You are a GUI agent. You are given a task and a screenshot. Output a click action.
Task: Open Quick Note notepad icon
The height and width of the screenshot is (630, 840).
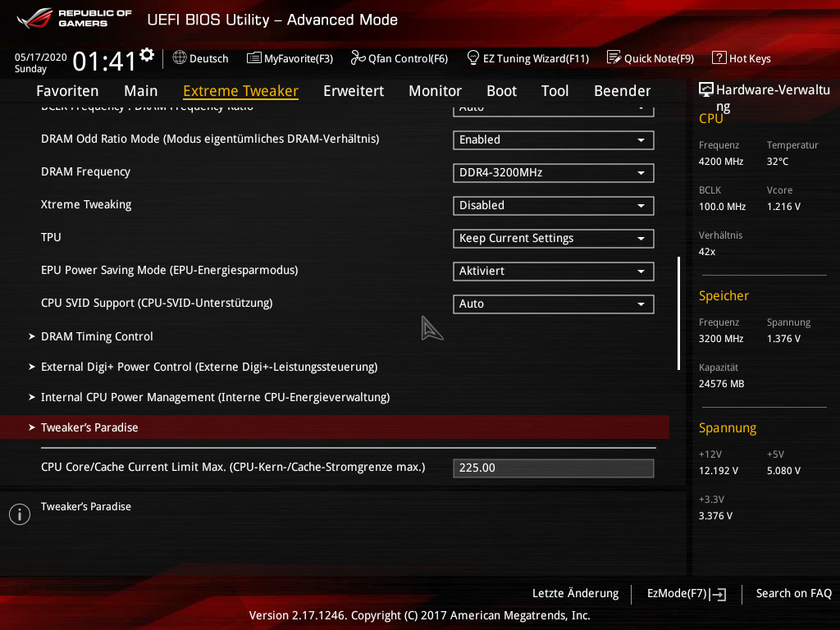614,57
